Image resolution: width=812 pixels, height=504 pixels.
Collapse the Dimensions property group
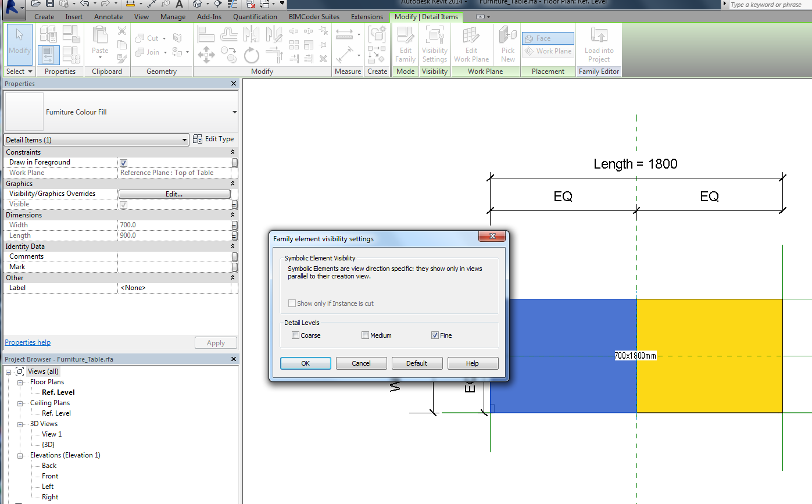pos(233,215)
